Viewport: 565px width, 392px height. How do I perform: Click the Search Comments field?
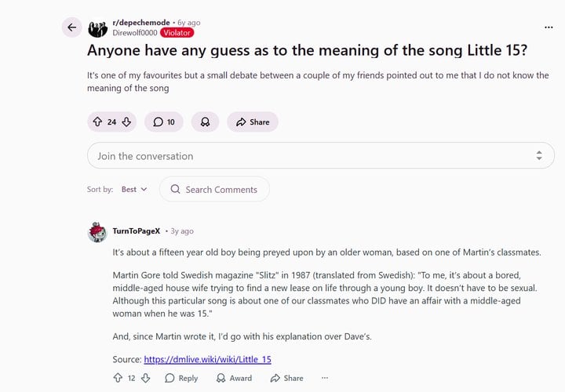[x=214, y=189]
